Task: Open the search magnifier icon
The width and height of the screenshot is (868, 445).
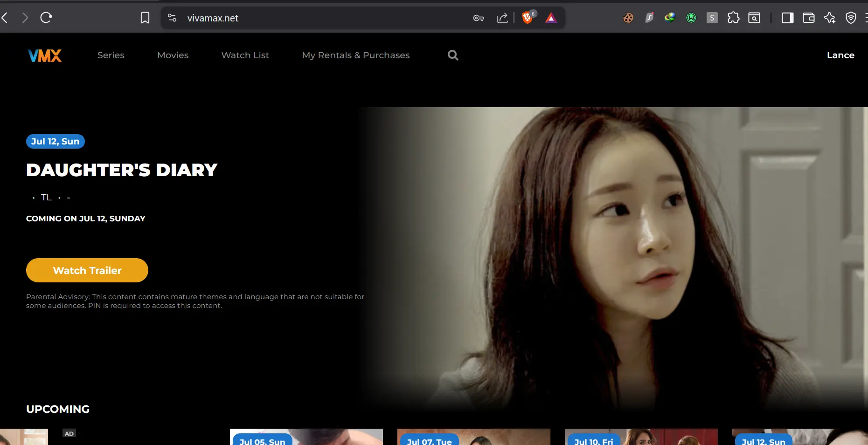Action: pos(453,55)
